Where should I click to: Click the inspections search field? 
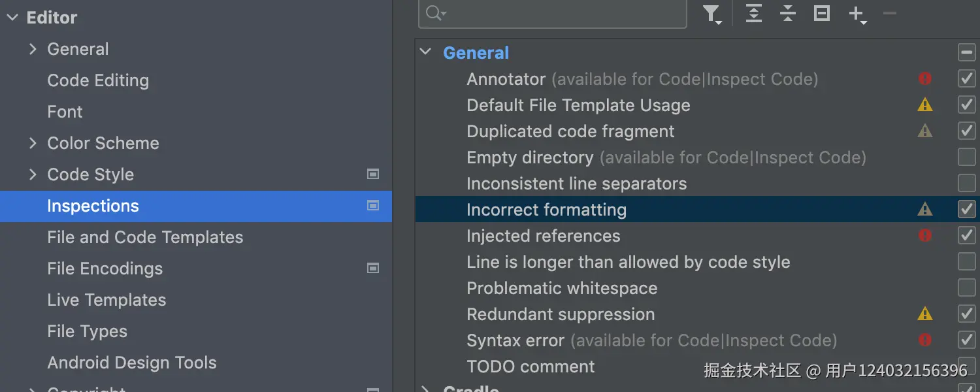click(x=562, y=14)
